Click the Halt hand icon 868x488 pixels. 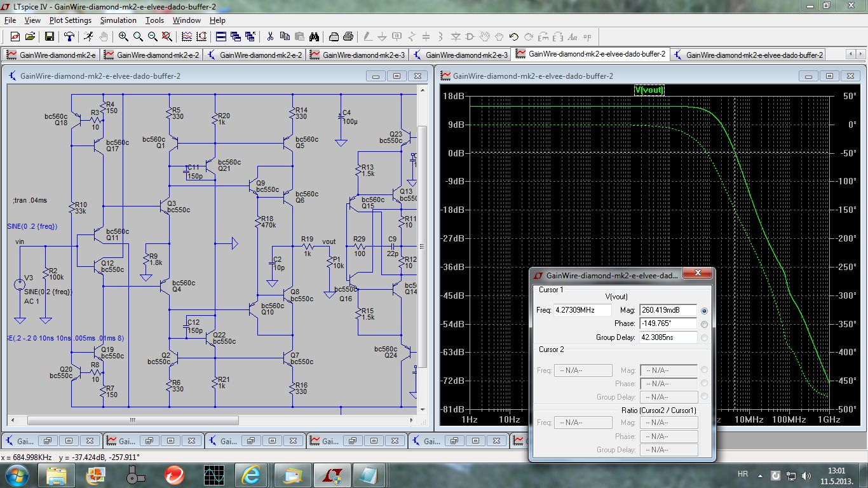[x=104, y=37]
